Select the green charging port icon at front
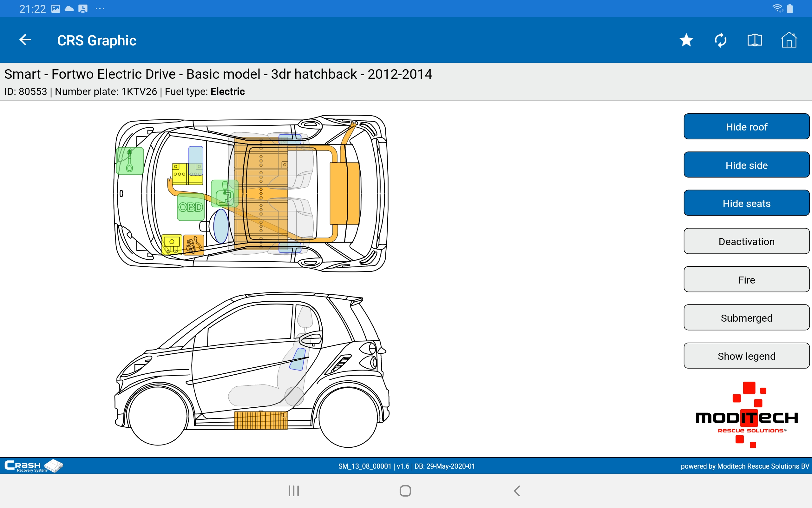 [x=130, y=161]
